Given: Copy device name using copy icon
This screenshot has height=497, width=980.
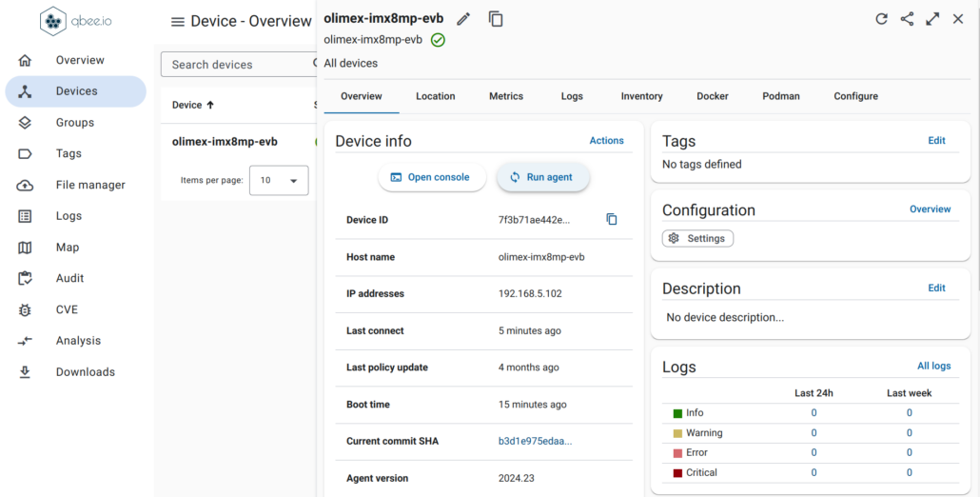Looking at the screenshot, I should click(x=496, y=19).
